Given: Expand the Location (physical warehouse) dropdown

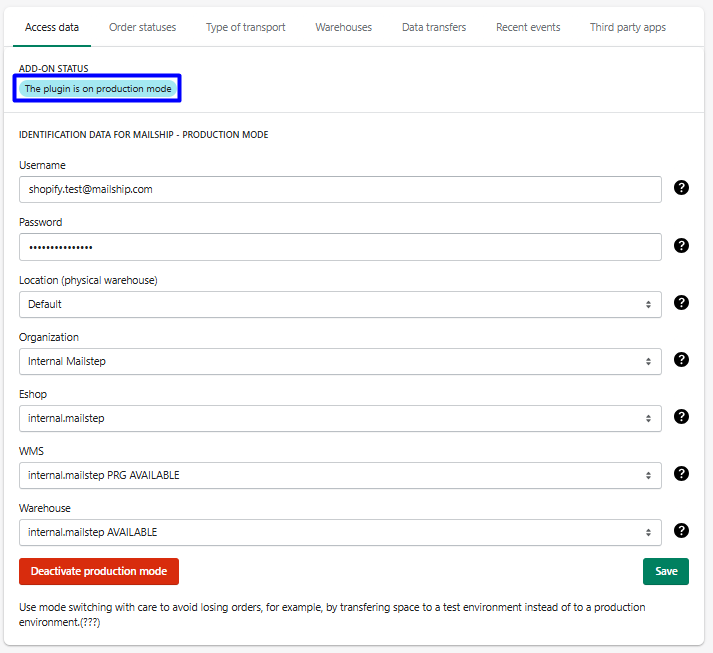Looking at the screenshot, I should point(340,304).
